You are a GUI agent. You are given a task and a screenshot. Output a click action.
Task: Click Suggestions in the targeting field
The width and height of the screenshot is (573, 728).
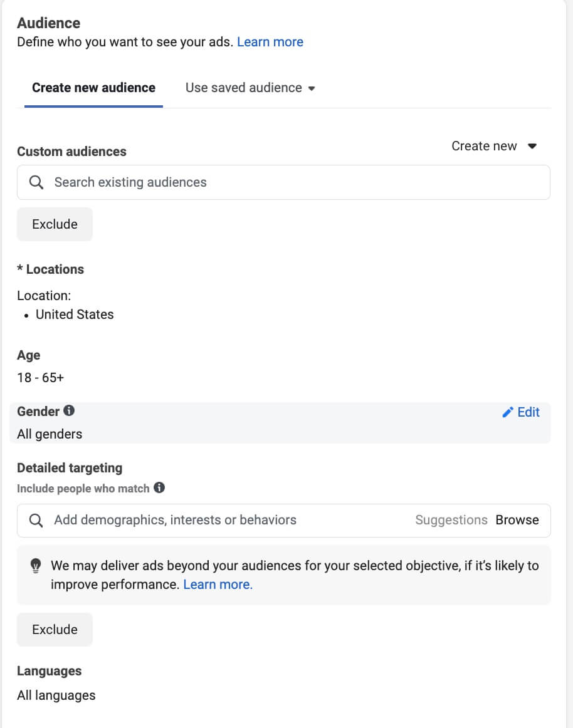coord(451,519)
